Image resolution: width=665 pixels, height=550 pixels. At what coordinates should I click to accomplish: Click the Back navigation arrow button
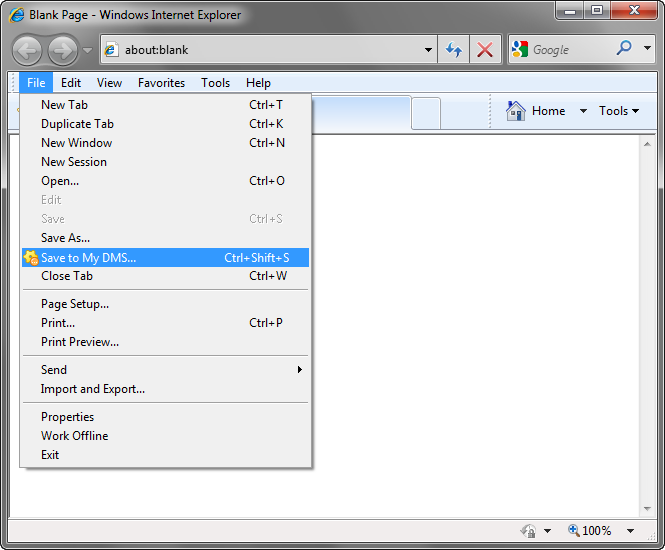(27, 51)
